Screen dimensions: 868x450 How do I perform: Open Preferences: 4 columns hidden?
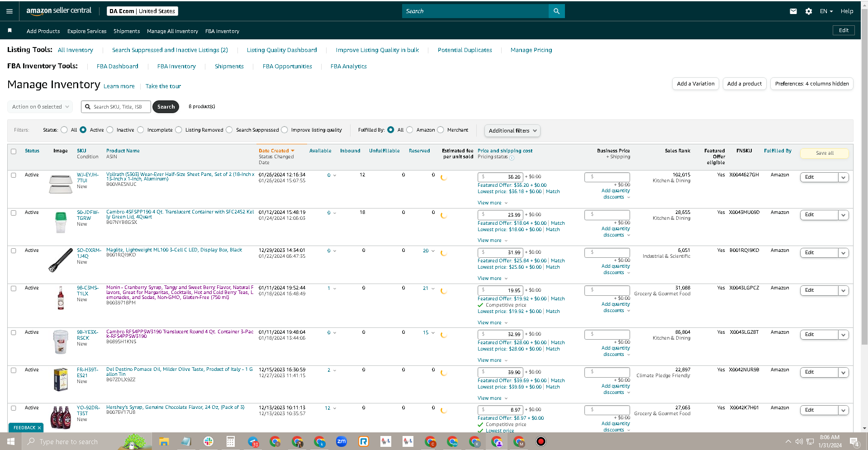click(x=812, y=84)
